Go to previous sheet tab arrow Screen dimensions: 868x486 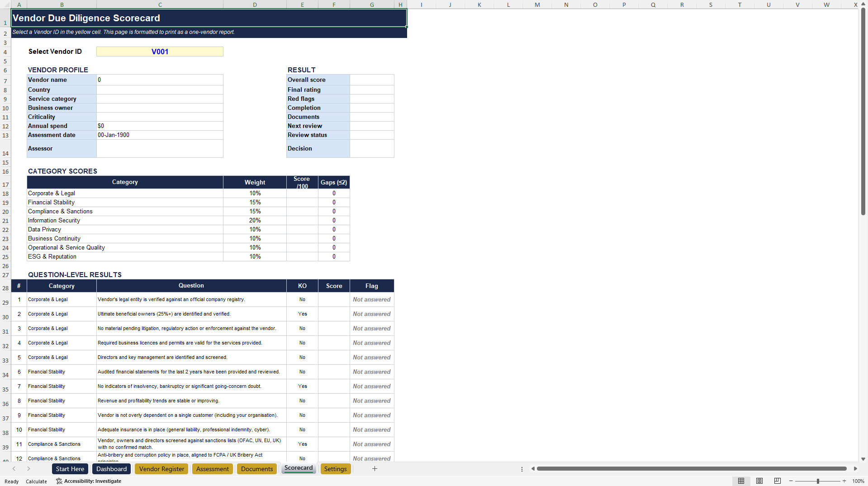[x=14, y=469]
